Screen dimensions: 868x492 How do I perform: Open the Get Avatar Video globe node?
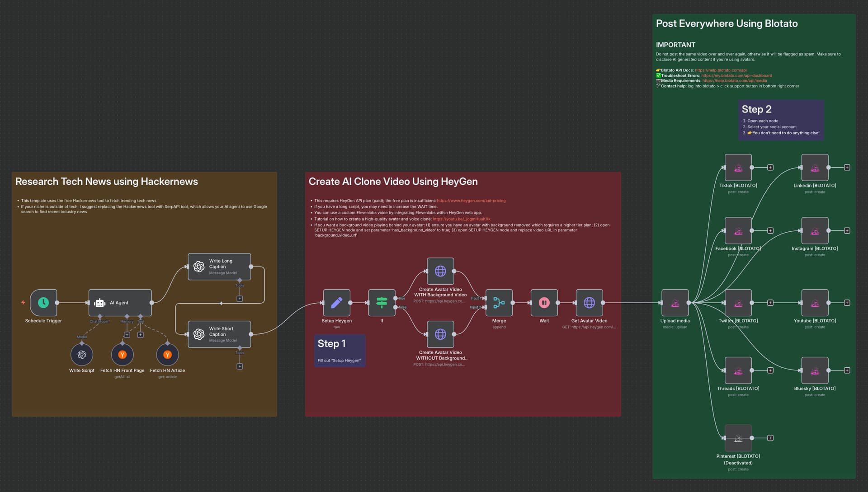[589, 303]
